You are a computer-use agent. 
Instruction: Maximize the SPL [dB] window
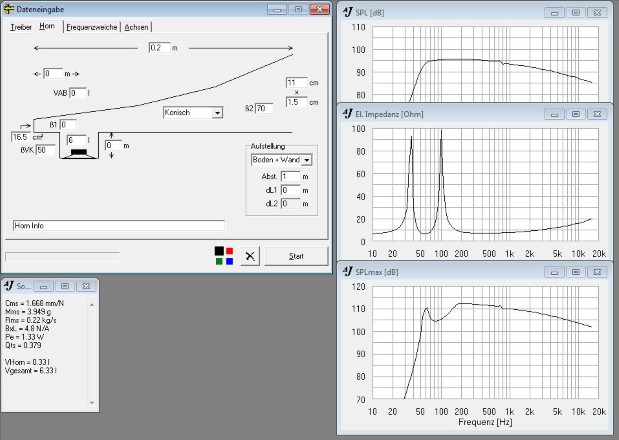tap(576, 13)
